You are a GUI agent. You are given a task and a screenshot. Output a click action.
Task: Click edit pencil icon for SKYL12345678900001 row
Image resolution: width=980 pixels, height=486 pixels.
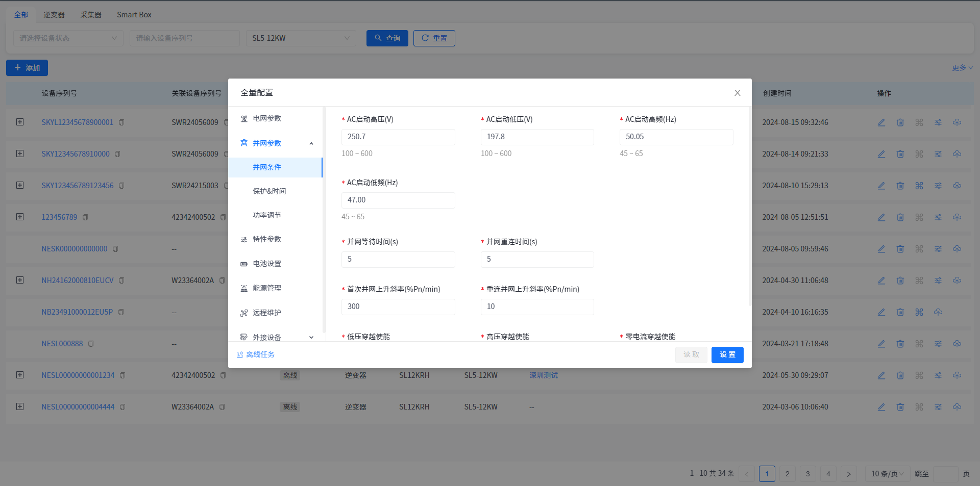881,122
